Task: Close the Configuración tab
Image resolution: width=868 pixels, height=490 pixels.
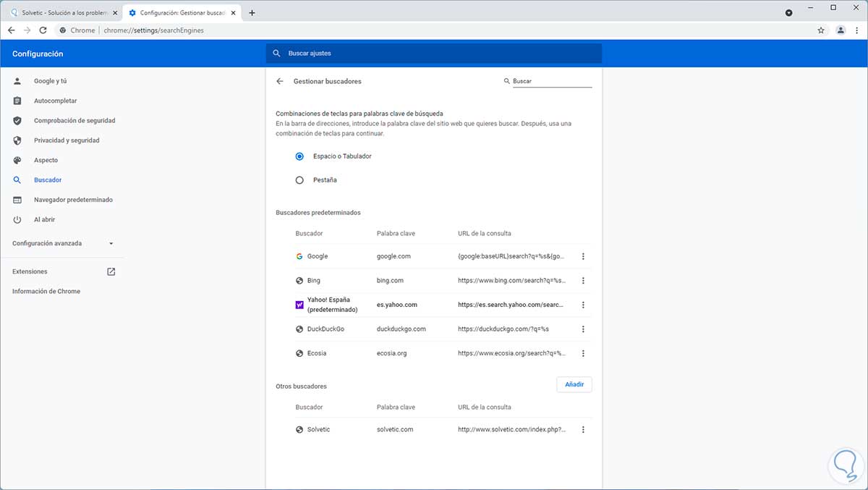Action: [x=234, y=13]
